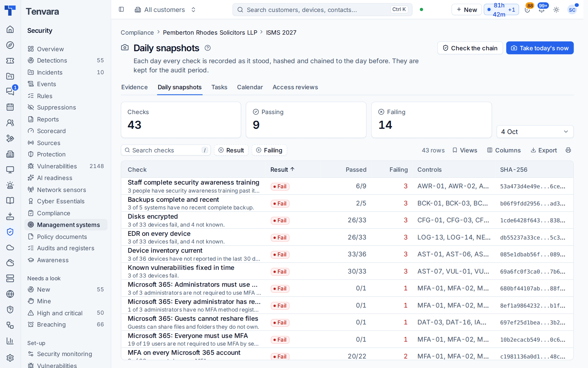
Task: Sort by the Result column header
Action: pos(282,170)
